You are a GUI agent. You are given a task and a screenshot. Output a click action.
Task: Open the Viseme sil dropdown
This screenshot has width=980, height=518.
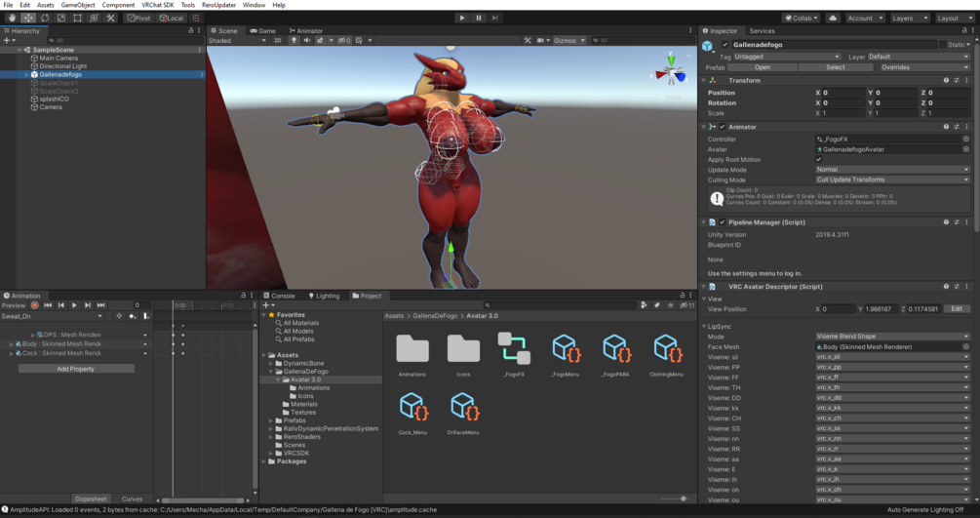[892, 357]
